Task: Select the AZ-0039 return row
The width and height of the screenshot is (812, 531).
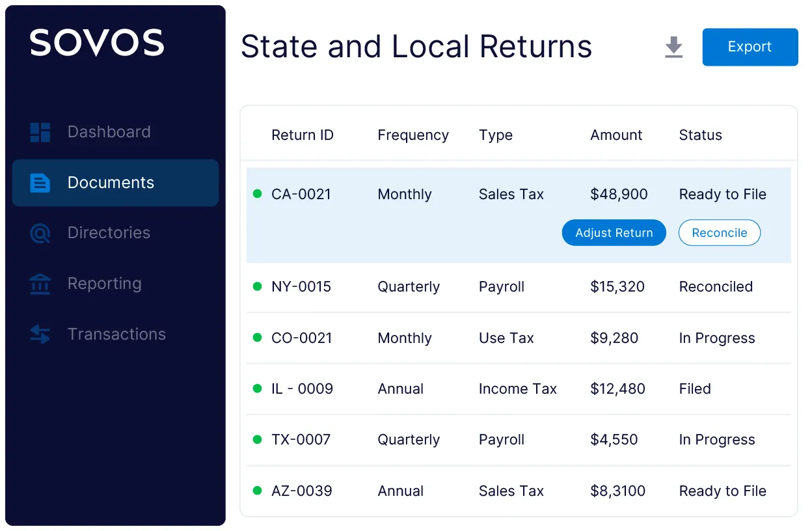Action: pos(301,491)
